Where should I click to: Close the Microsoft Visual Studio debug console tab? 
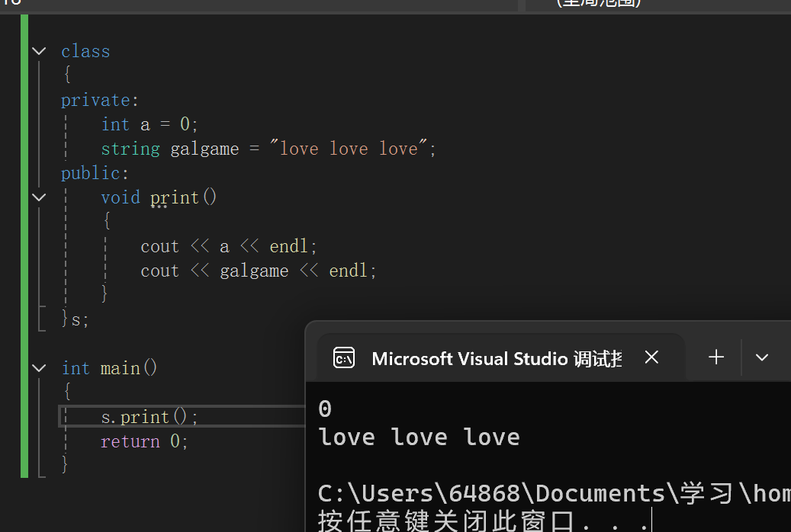651,357
